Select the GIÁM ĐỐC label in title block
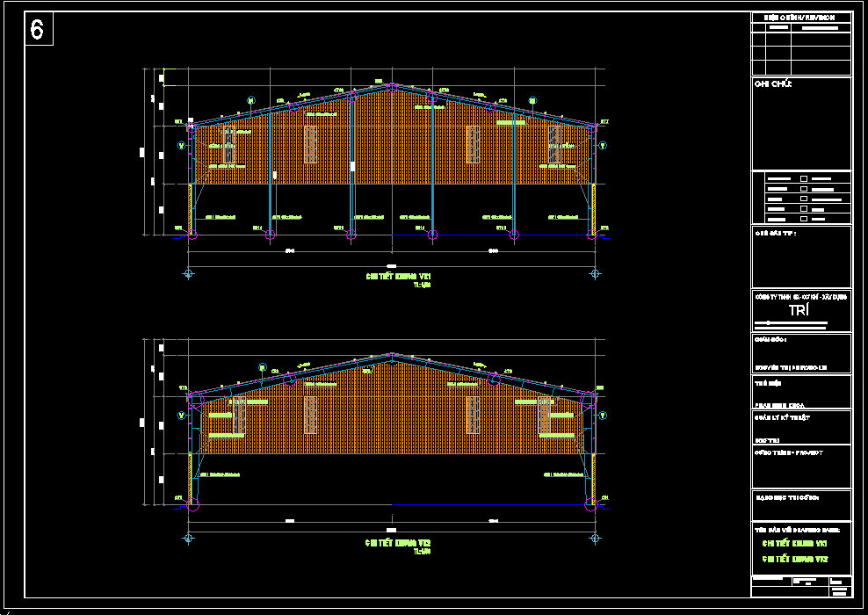The height and width of the screenshot is (615, 868). [x=770, y=340]
